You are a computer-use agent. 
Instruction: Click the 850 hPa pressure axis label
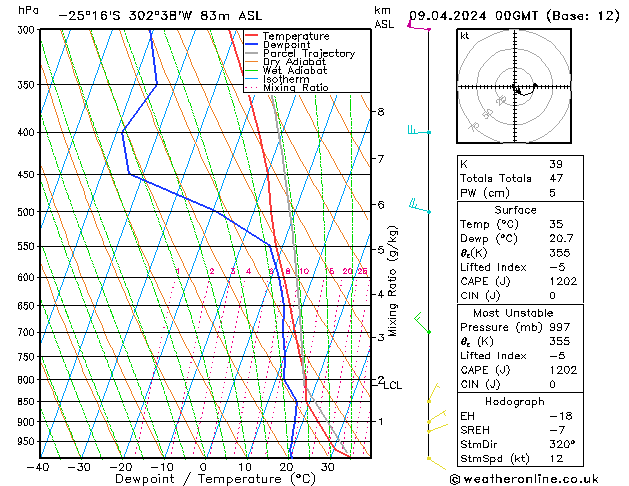click(x=28, y=401)
